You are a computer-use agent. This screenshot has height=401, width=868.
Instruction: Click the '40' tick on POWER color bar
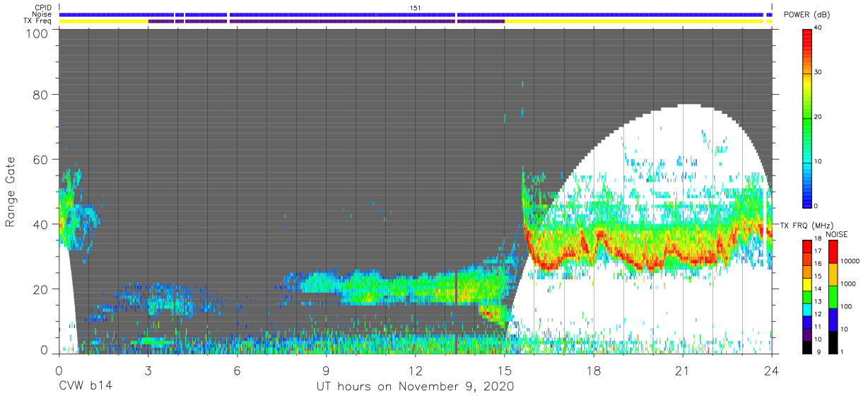click(x=819, y=28)
